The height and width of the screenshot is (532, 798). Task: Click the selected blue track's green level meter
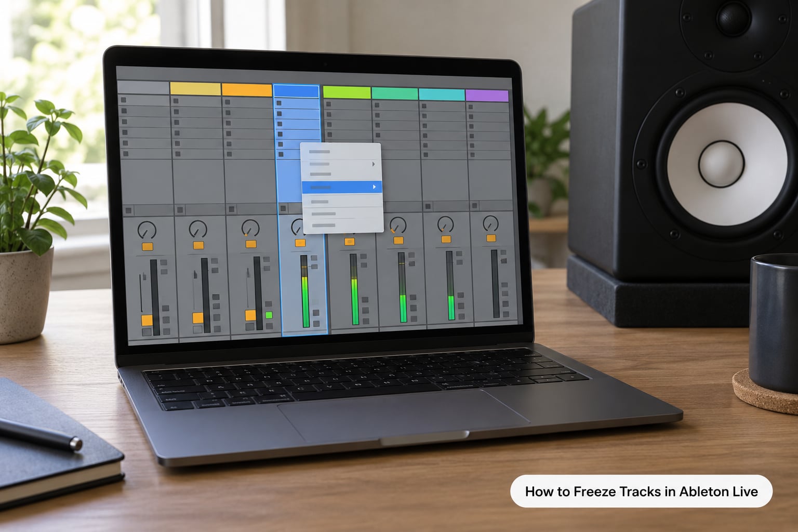[305, 291]
